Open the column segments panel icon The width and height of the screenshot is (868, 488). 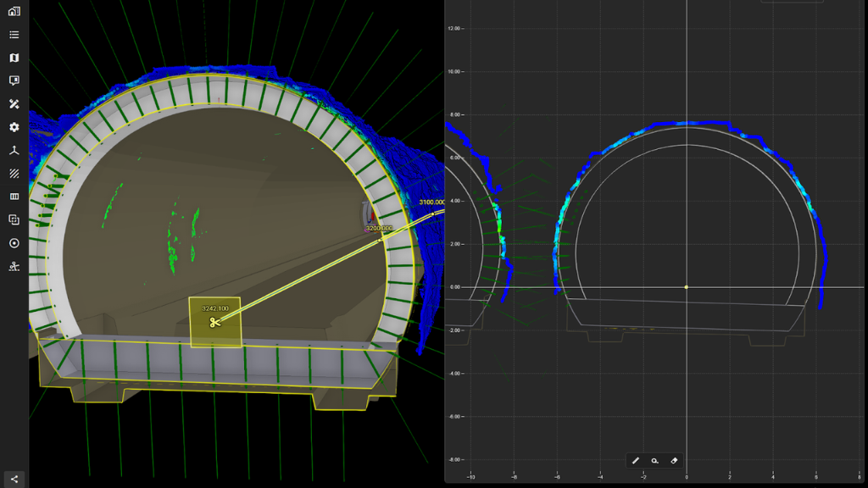[x=14, y=197]
